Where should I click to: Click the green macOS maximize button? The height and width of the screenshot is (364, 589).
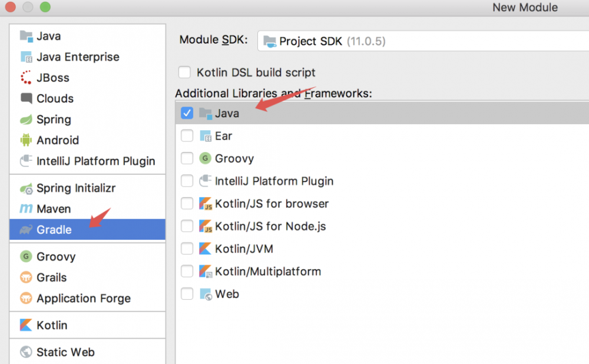[x=45, y=8]
